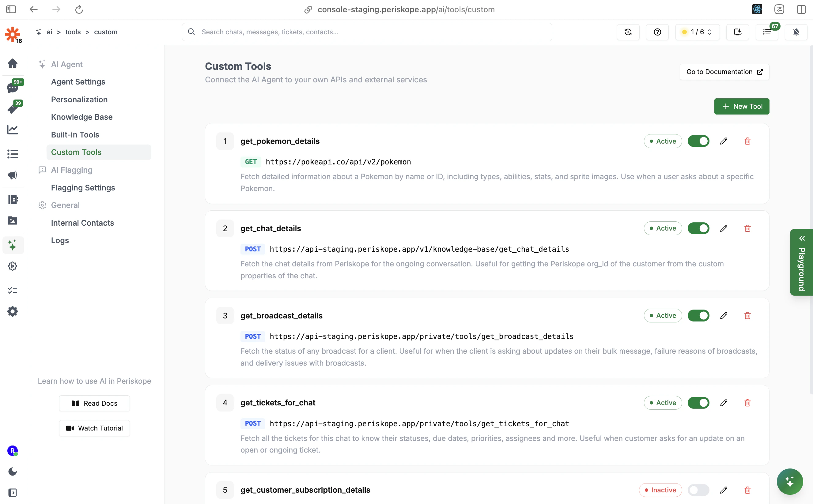Open Built-in Tools in sidebar

pos(75,135)
